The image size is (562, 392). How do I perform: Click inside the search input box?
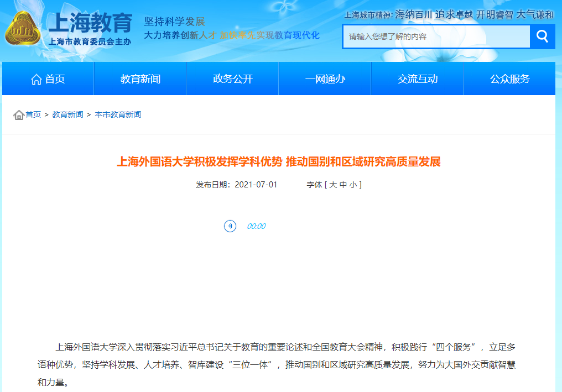[431, 36]
